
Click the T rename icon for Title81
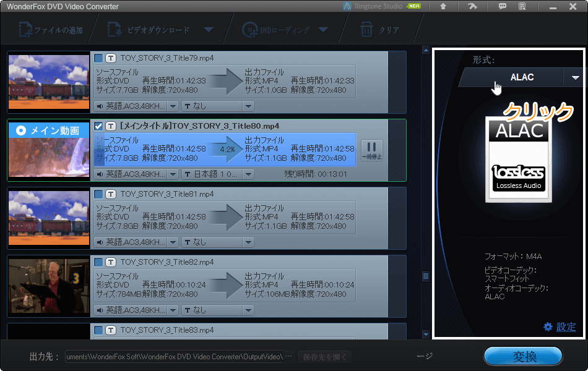111,194
